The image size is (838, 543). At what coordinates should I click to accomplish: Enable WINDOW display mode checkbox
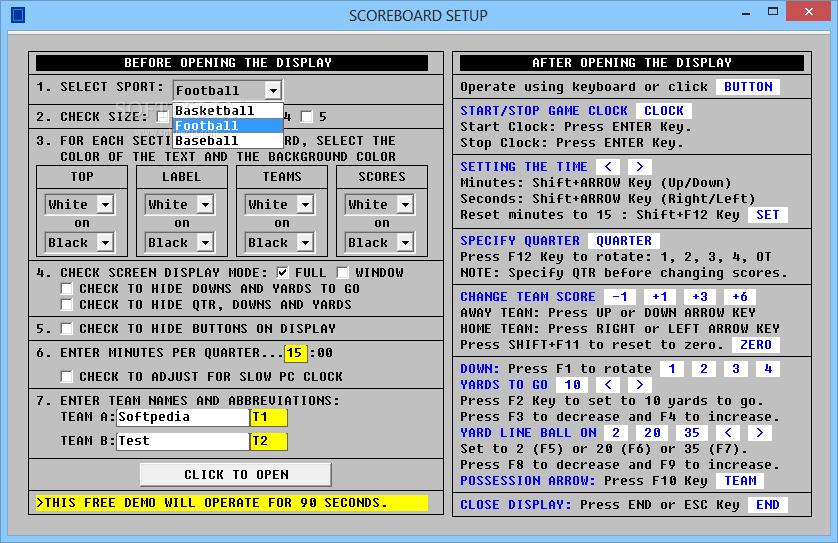click(x=343, y=273)
